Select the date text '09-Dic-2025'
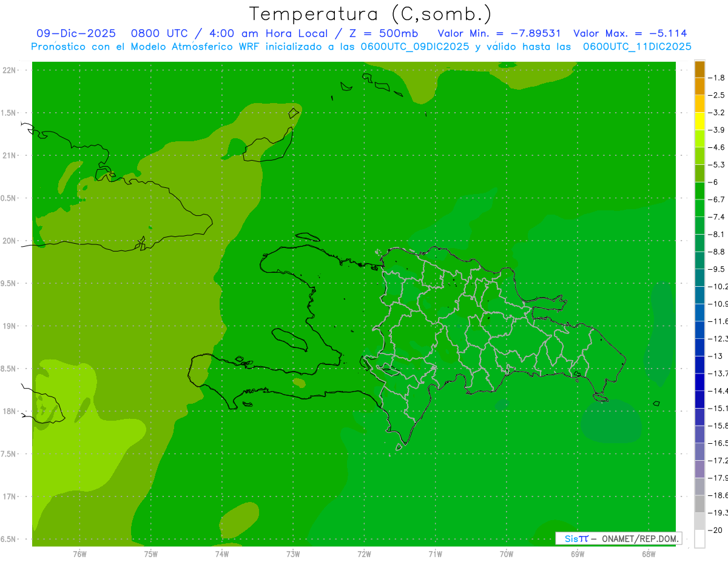 coord(76,33)
